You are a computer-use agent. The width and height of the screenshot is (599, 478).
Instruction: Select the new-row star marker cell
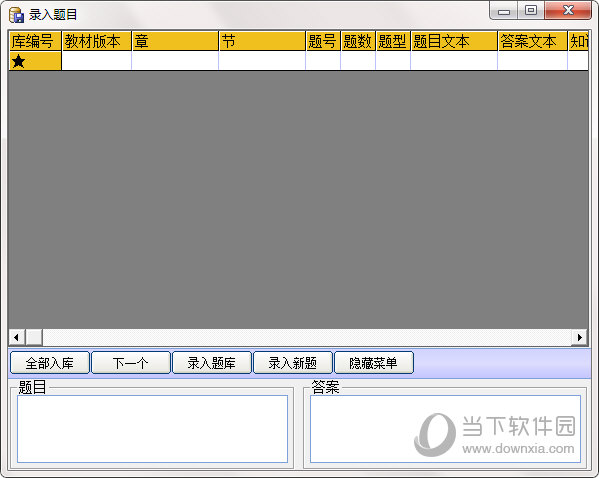35,61
